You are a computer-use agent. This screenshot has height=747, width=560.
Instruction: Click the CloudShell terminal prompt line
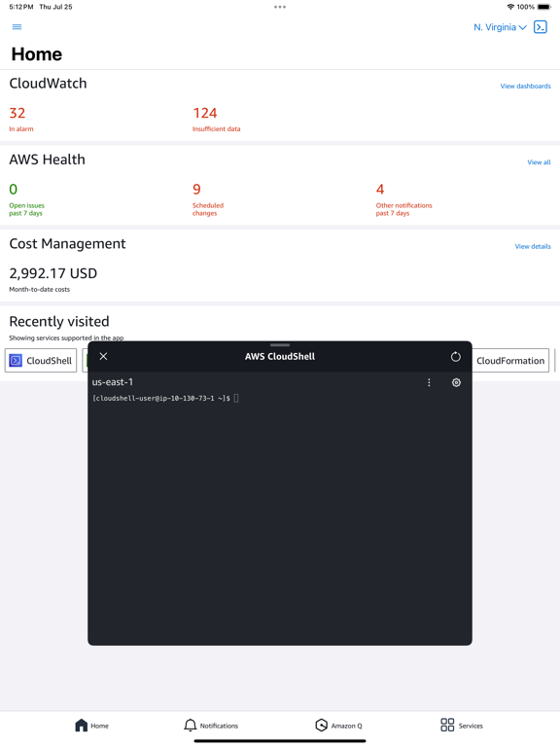(x=165, y=398)
